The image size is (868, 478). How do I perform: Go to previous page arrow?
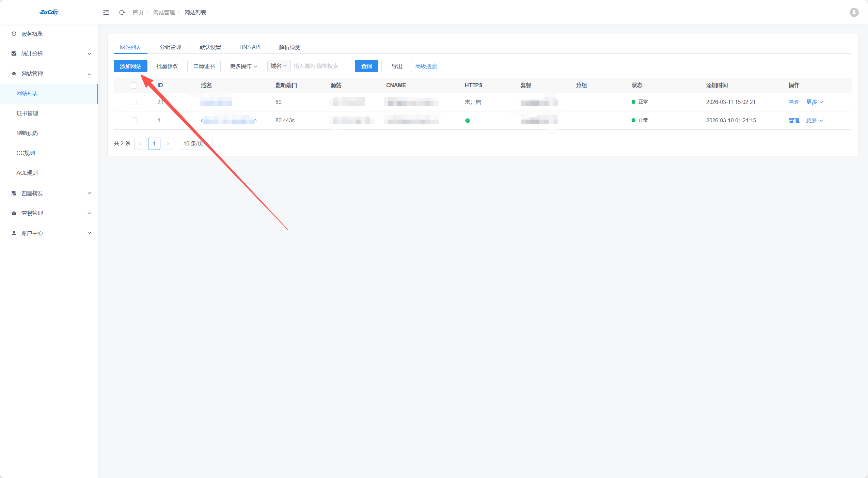(x=140, y=143)
